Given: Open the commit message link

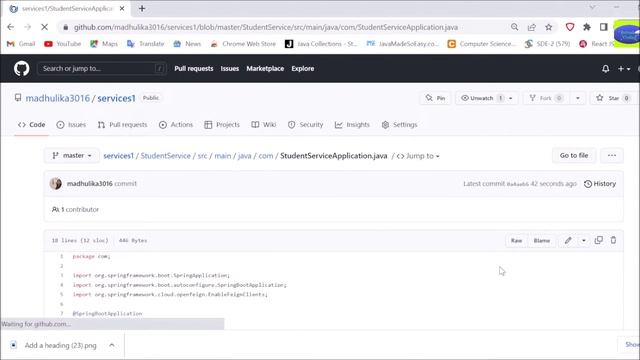Looking at the screenshot, I should click(x=126, y=184).
